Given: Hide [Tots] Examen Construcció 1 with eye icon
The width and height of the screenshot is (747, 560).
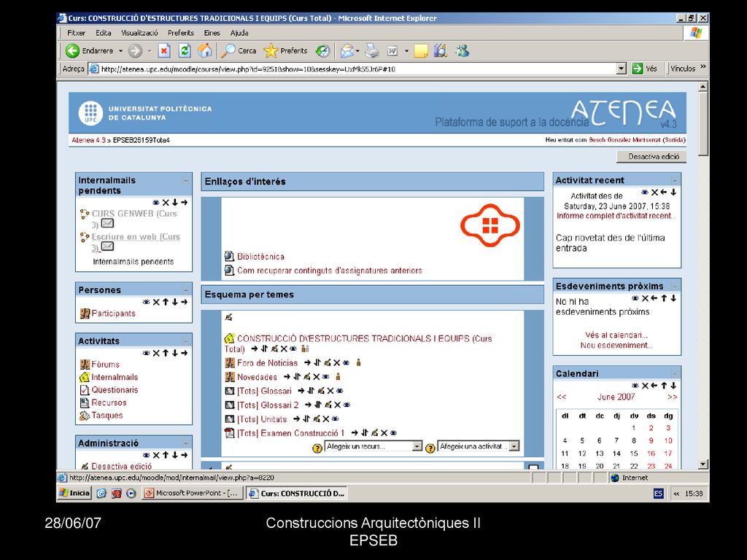Looking at the screenshot, I should [x=393, y=433].
